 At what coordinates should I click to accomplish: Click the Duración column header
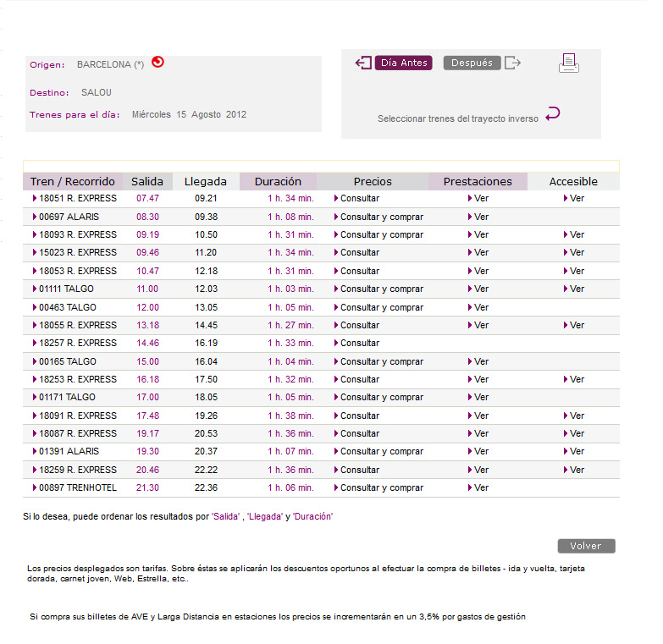pyautogui.click(x=278, y=182)
